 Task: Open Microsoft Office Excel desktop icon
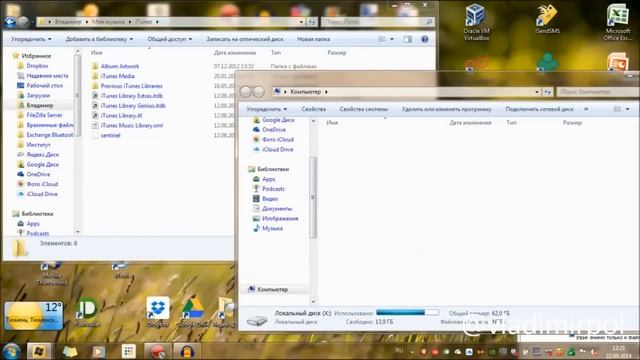pos(618,22)
